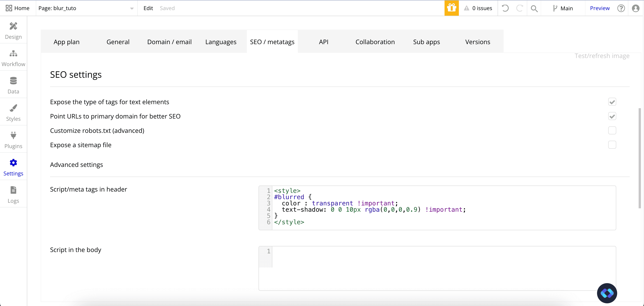Click the orange gift icon

coord(451,8)
